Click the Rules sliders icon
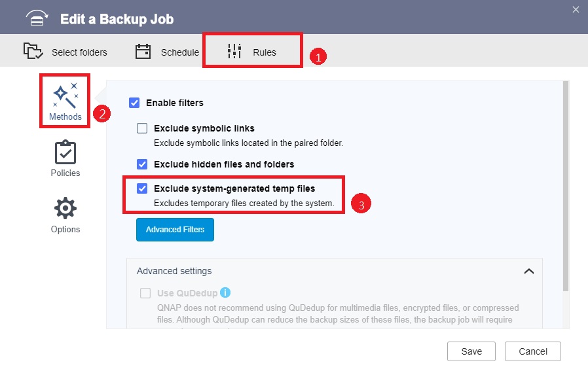Viewport: 588px width, 371px height. (234, 52)
